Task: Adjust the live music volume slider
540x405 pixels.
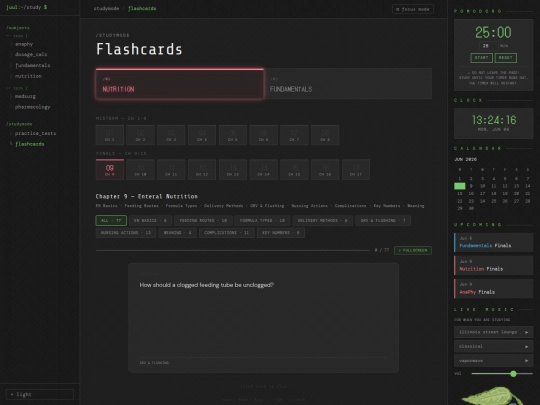Action: click(x=502, y=374)
